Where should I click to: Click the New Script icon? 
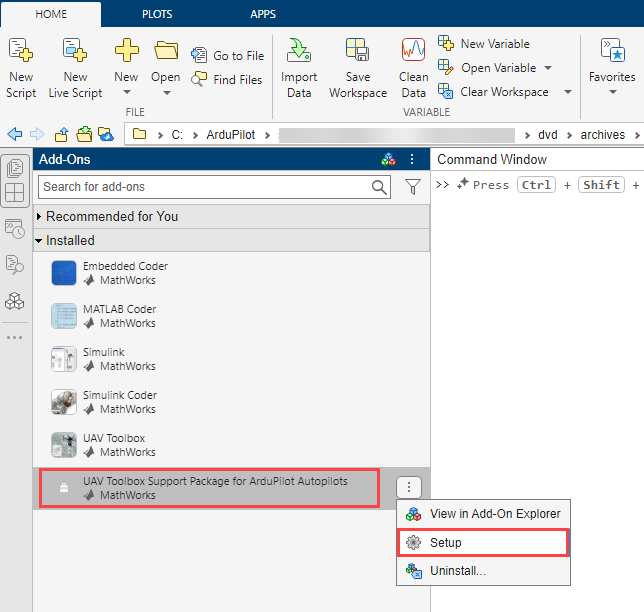(x=20, y=50)
